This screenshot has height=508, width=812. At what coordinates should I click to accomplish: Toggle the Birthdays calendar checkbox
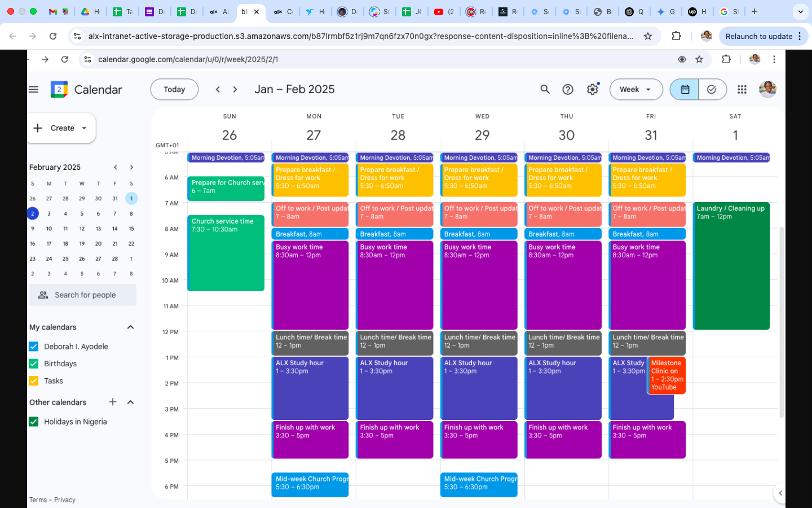pos(34,364)
